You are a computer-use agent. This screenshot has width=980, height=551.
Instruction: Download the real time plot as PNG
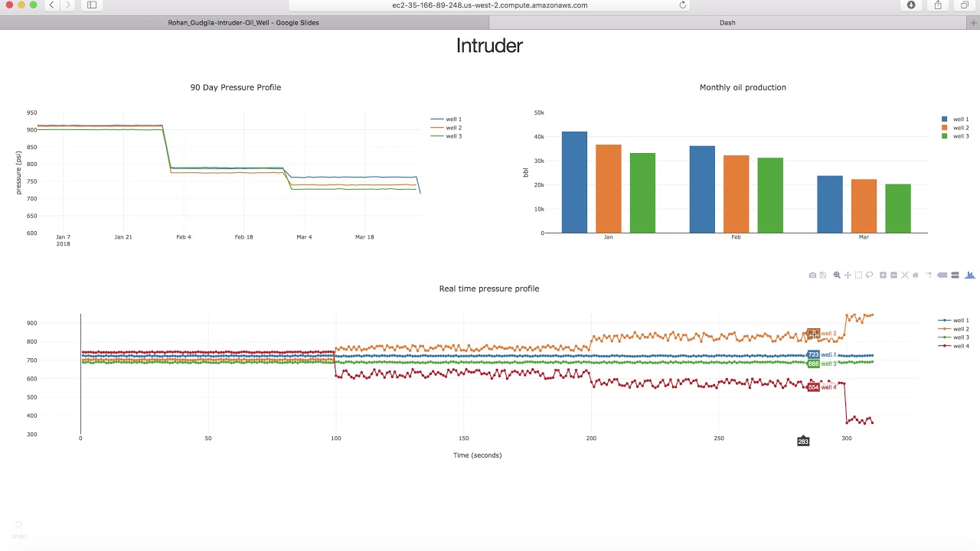coord(812,275)
